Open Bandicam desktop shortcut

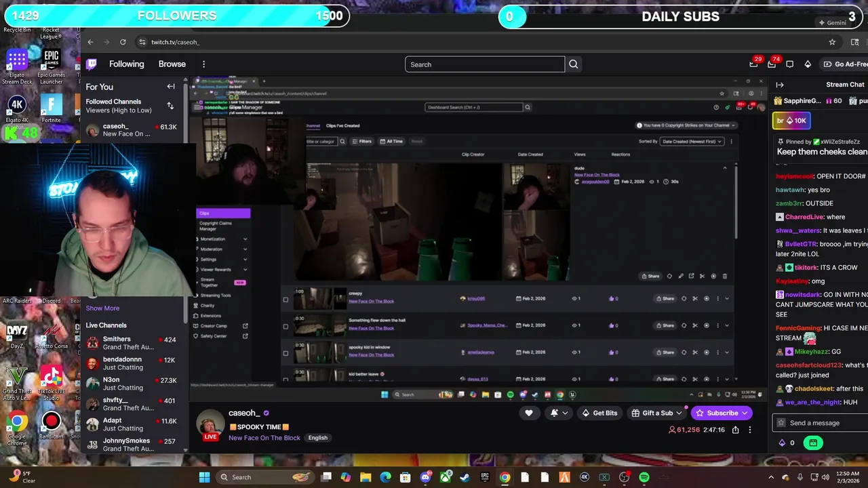click(x=51, y=426)
